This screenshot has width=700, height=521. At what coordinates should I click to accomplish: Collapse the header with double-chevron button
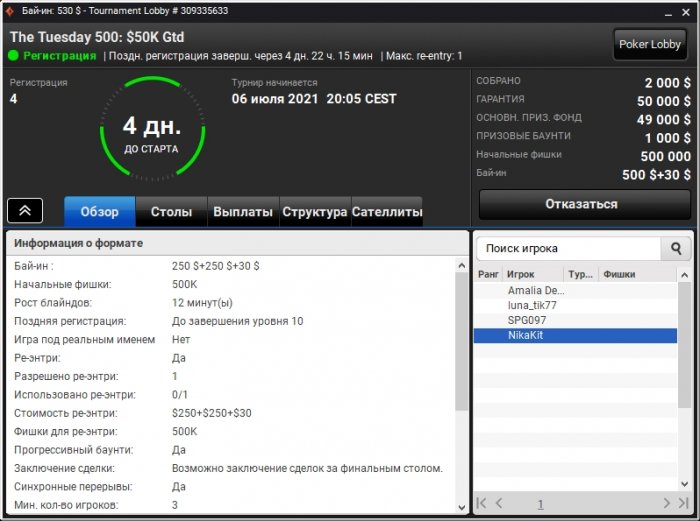pos(25,210)
